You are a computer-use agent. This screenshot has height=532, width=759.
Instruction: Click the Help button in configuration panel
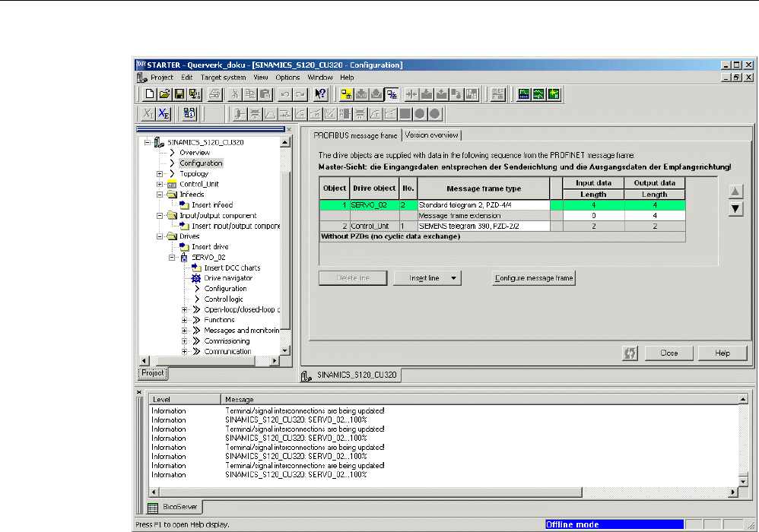pyautogui.click(x=722, y=353)
